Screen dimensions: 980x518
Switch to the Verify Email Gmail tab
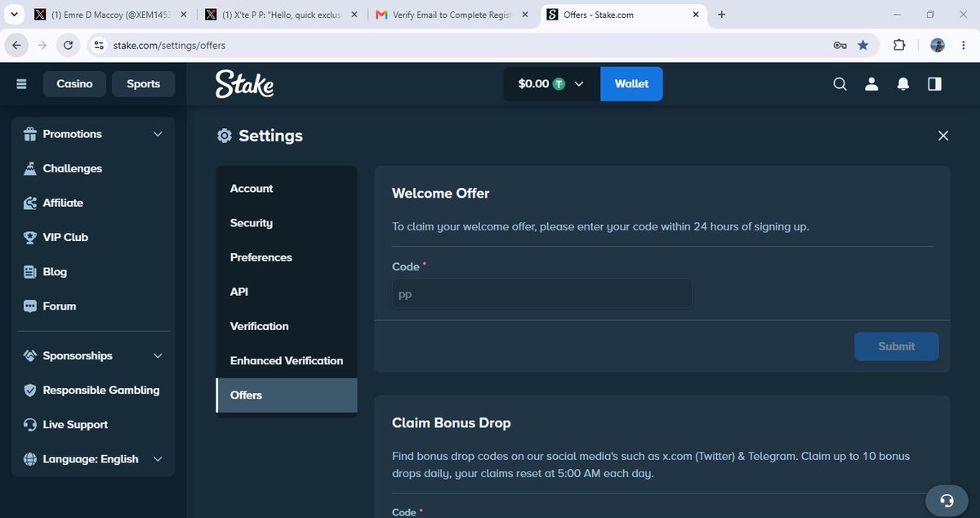click(452, 15)
